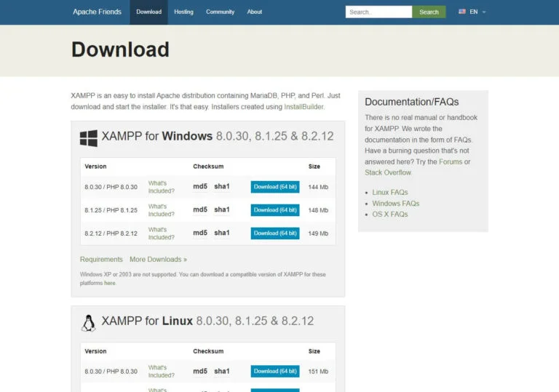Click the '8.2.12 / PHP 8.2.12' version cell
The image size is (559, 392).
tap(111, 233)
